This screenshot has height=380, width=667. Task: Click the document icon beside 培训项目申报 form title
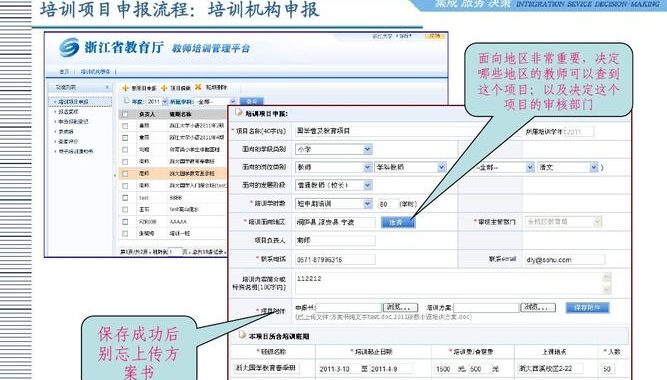239,113
